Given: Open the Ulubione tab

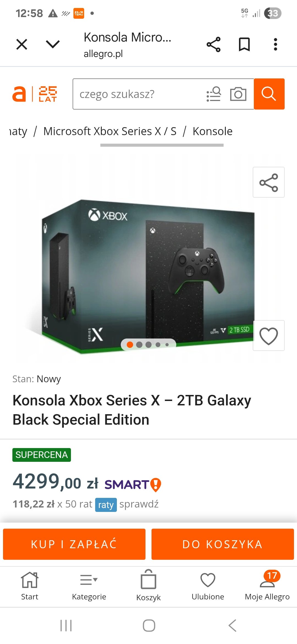Looking at the screenshot, I should (x=208, y=585).
